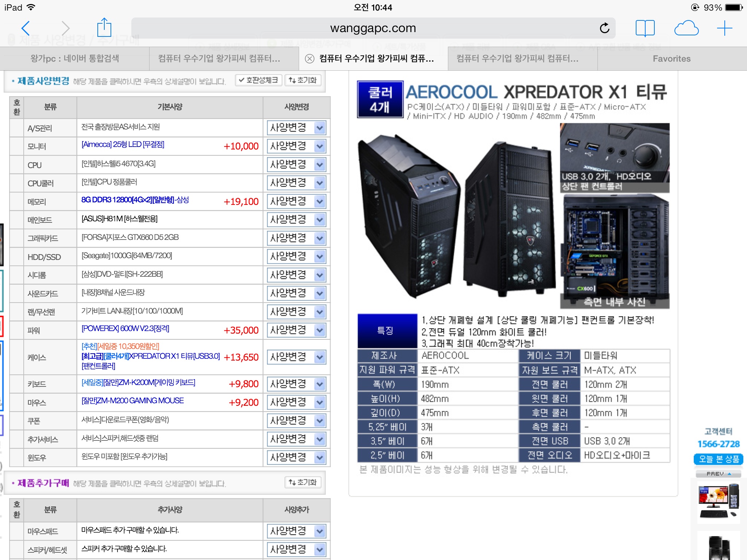Viewport: 747px width, 560px height.
Task: Open the 사양변경 dropdown for CPU
Action: point(296,165)
